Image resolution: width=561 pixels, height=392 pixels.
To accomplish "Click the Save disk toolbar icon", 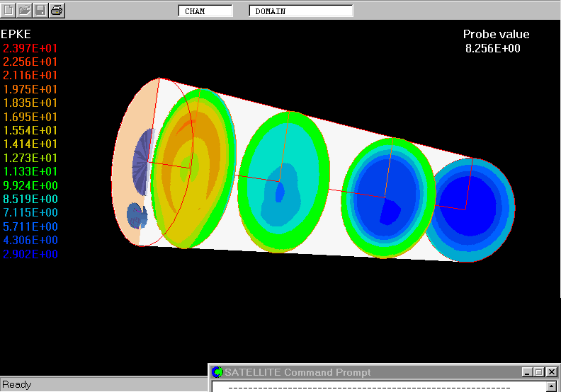I will 40,10.
